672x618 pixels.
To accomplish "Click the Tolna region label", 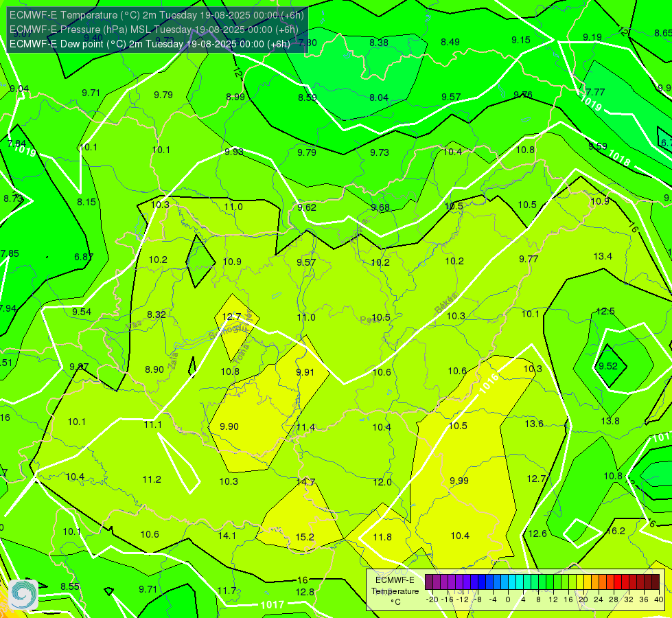I will [x=242, y=354].
